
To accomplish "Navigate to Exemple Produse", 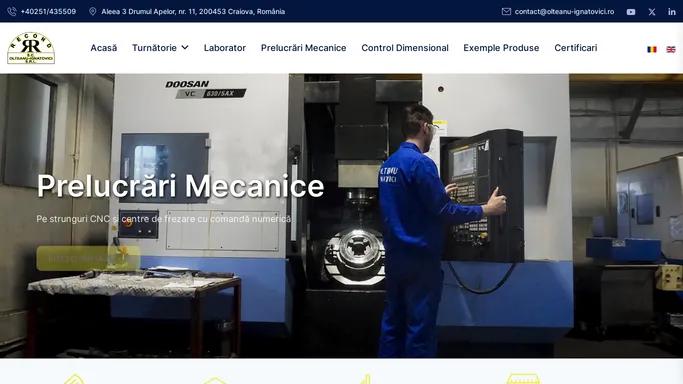I will tap(501, 48).
